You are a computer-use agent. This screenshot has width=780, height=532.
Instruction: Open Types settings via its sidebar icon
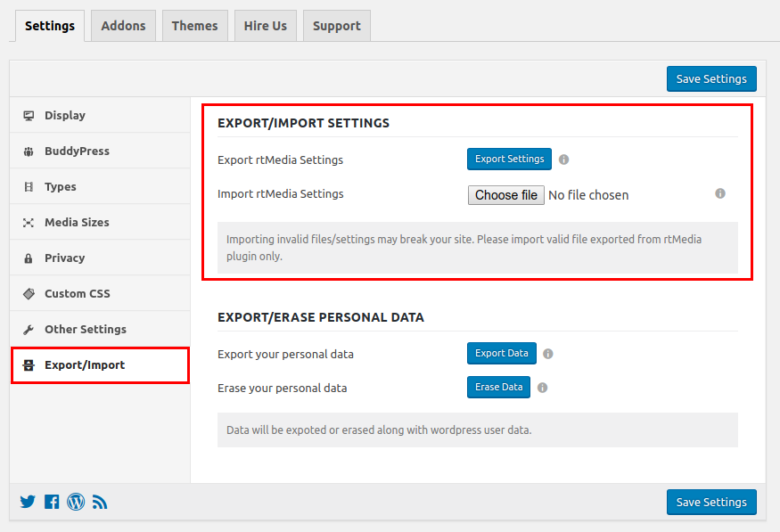[28, 186]
